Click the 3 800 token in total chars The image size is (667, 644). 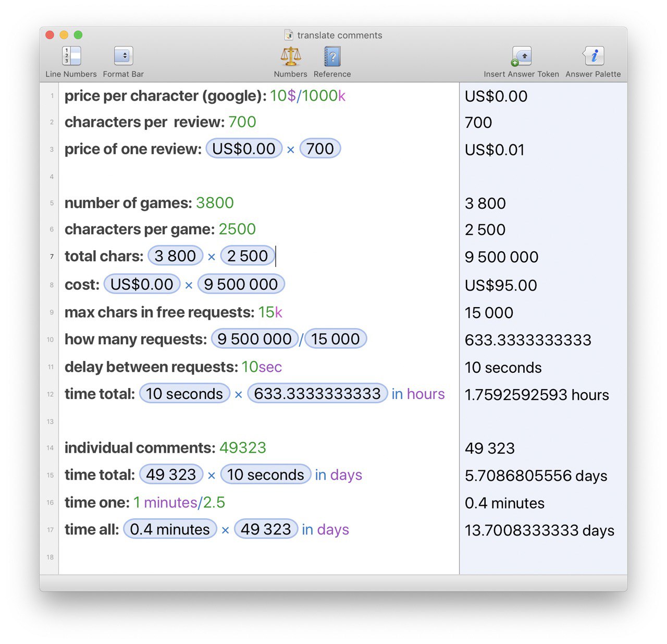(175, 256)
